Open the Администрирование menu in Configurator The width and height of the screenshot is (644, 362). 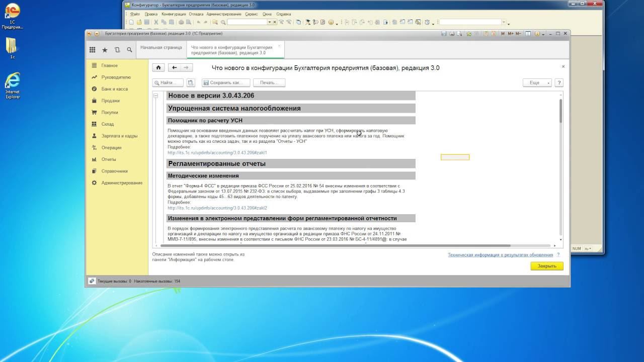click(x=224, y=14)
